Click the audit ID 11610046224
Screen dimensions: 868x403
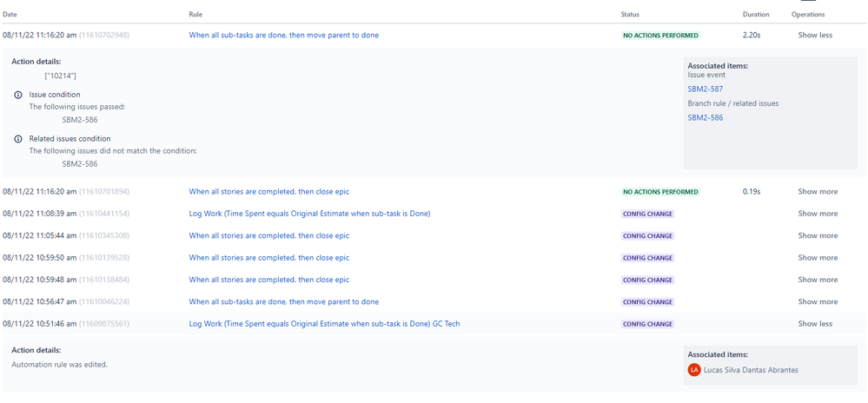tap(104, 301)
